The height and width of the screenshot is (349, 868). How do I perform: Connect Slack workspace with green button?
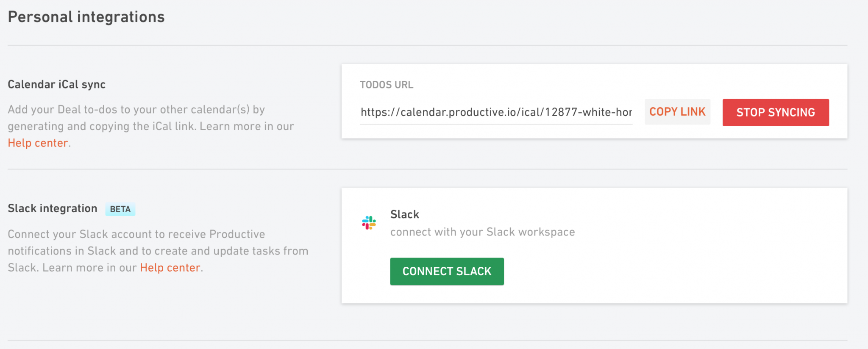click(447, 271)
